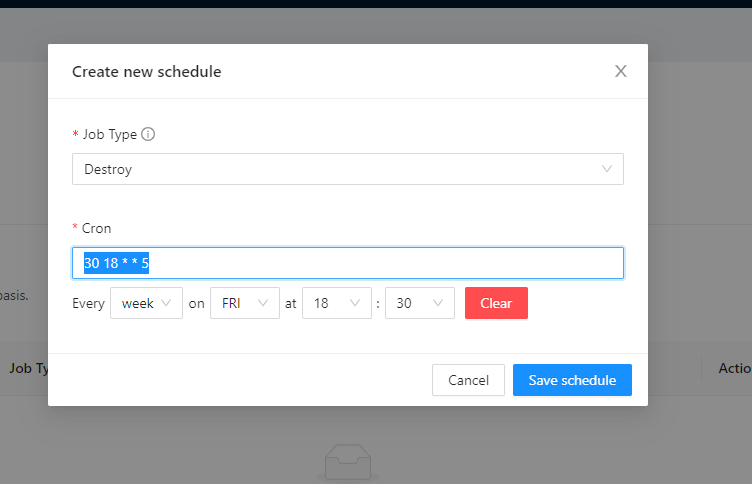752x484 pixels.
Task: Click the chevron arrow in Destroy selector
Action: 607,169
